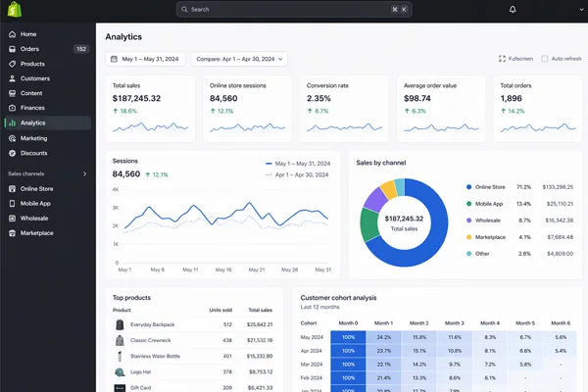Click the May 2024 cohort 24.2% cell
The height and width of the screenshot is (392, 588).
click(x=383, y=337)
